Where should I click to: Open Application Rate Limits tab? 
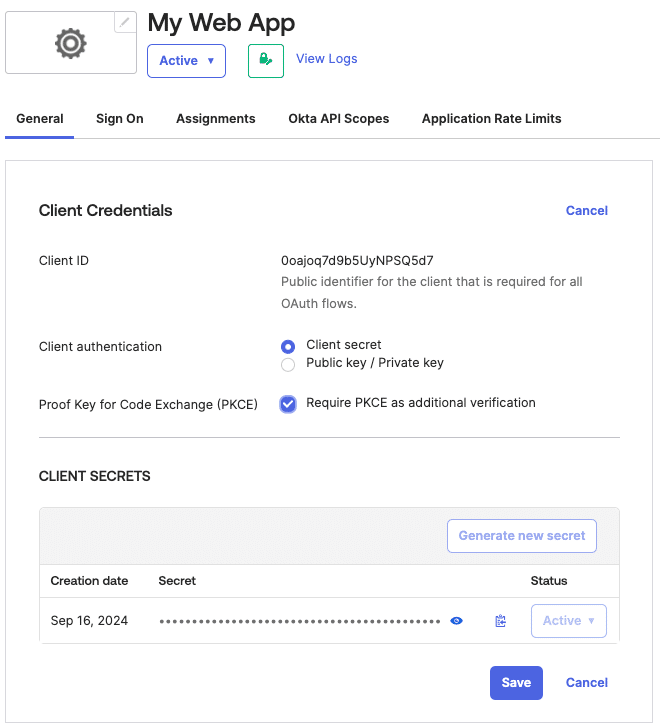pos(491,119)
